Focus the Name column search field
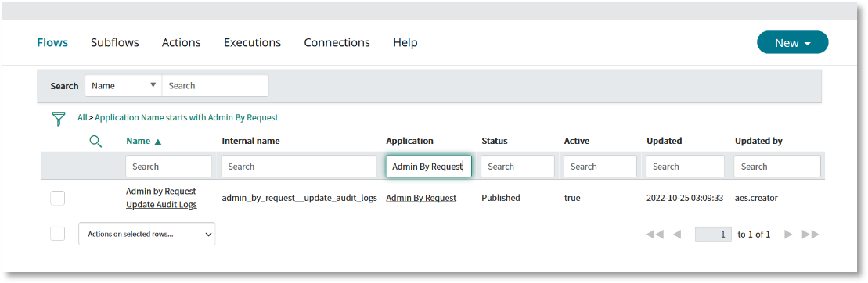 [169, 167]
